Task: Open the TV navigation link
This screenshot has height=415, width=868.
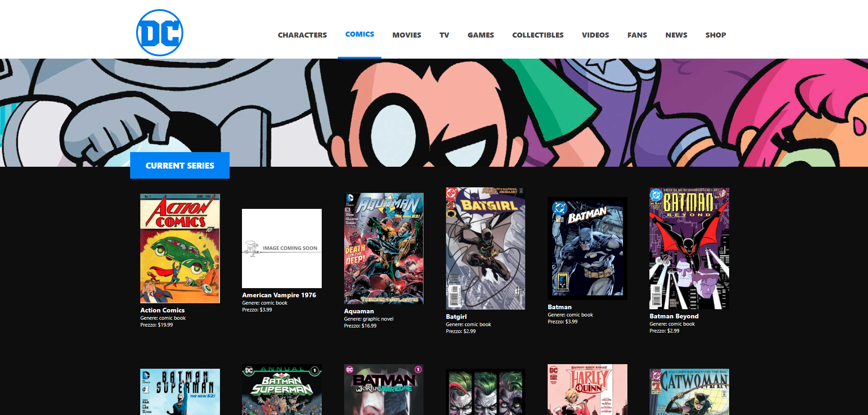Action: coord(444,35)
